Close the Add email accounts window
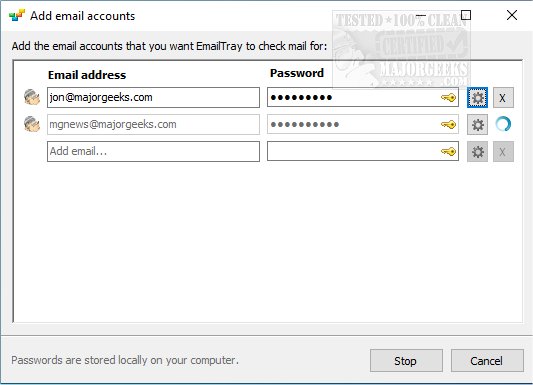533x385 pixels. pyautogui.click(x=512, y=15)
